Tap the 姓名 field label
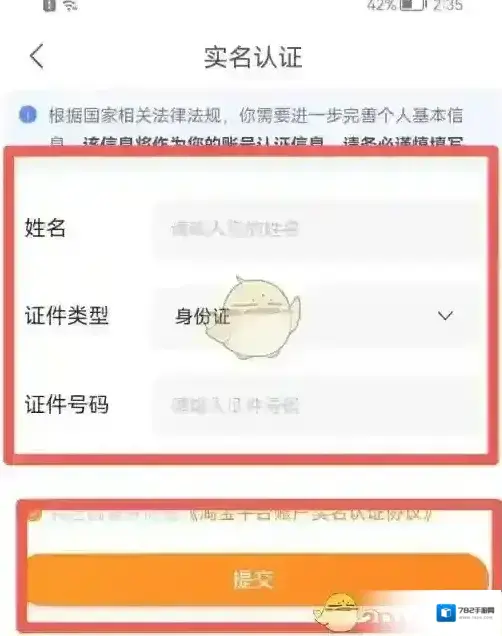Screen dimensions: 502x636 point(45,227)
